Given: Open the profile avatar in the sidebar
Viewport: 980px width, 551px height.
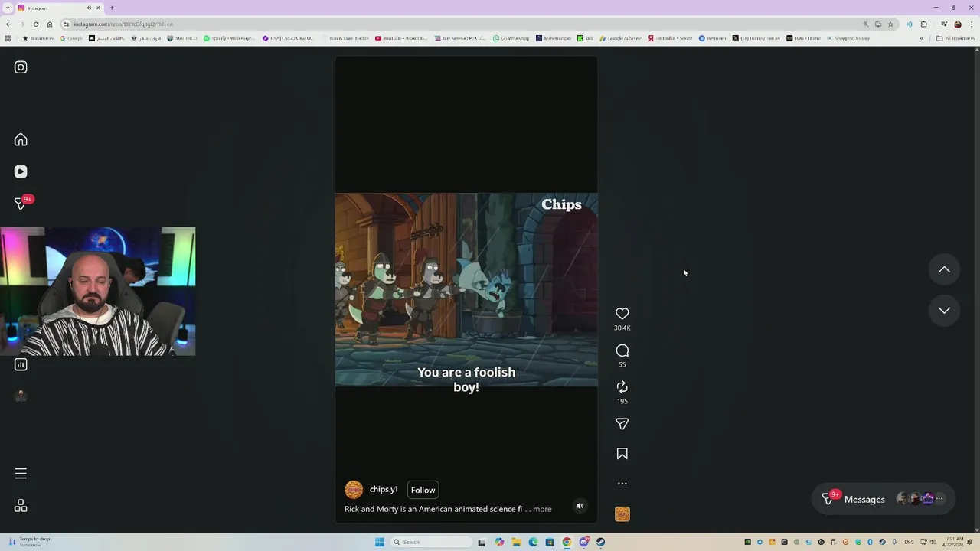Looking at the screenshot, I should pos(21,396).
